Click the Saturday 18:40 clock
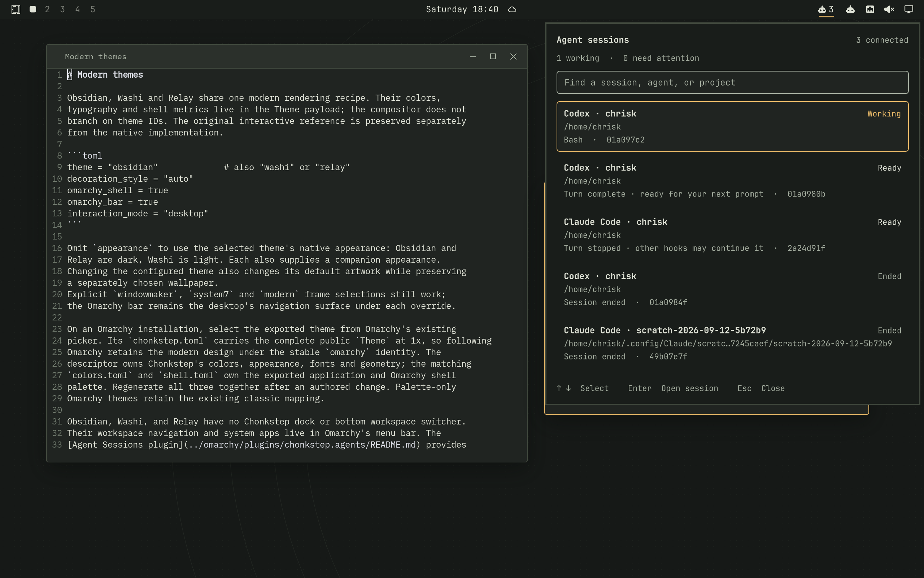Screen dimensions: 924x578 point(462,9)
